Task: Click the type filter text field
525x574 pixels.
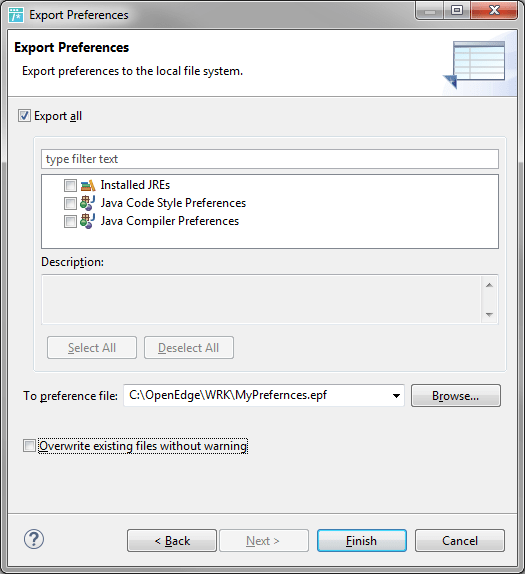Action: pos(270,159)
